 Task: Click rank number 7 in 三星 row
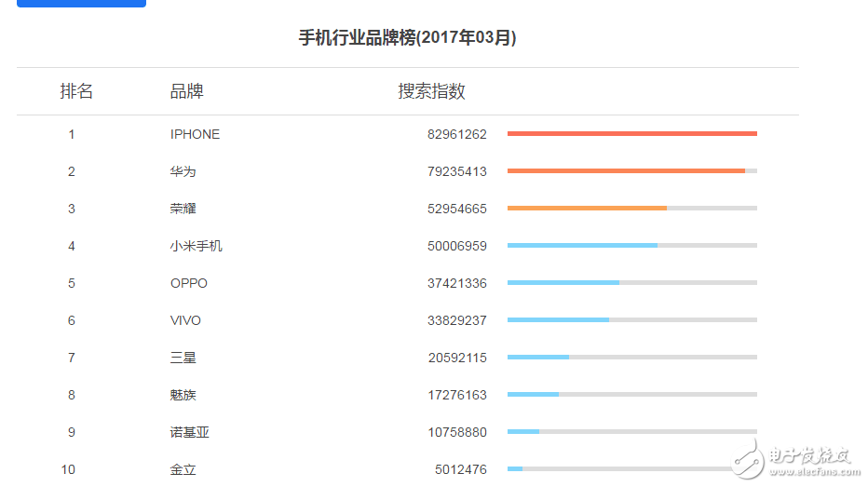(x=72, y=358)
